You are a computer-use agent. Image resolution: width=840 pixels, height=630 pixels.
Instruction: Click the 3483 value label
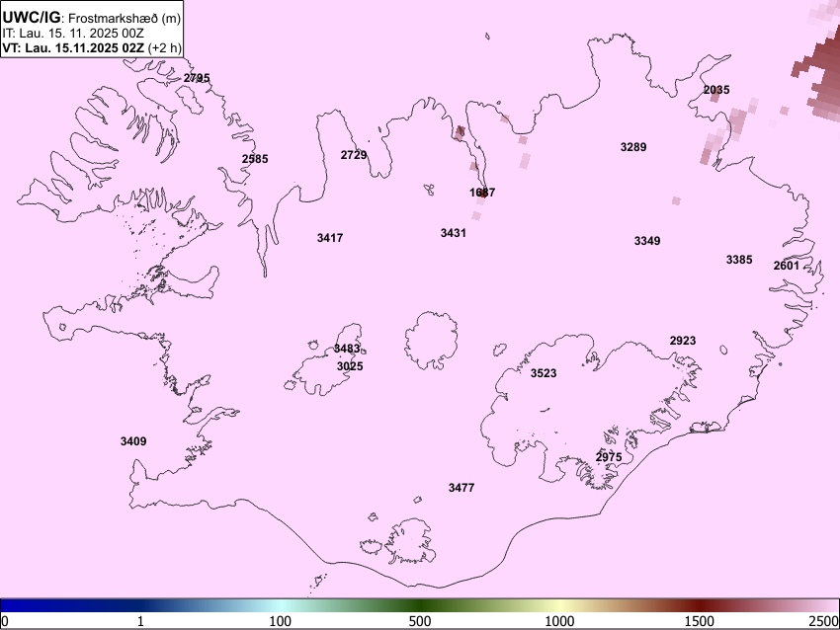347,349
